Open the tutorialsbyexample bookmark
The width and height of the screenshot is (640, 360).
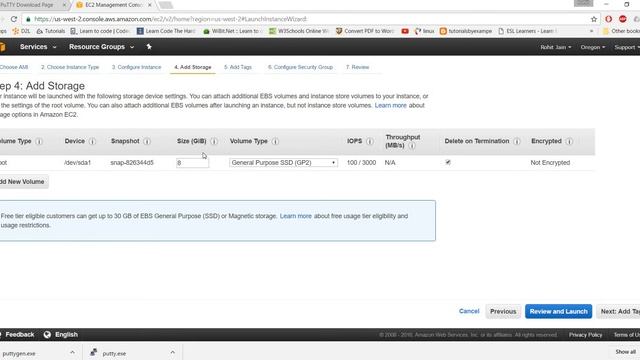pyautogui.click(x=466, y=31)
